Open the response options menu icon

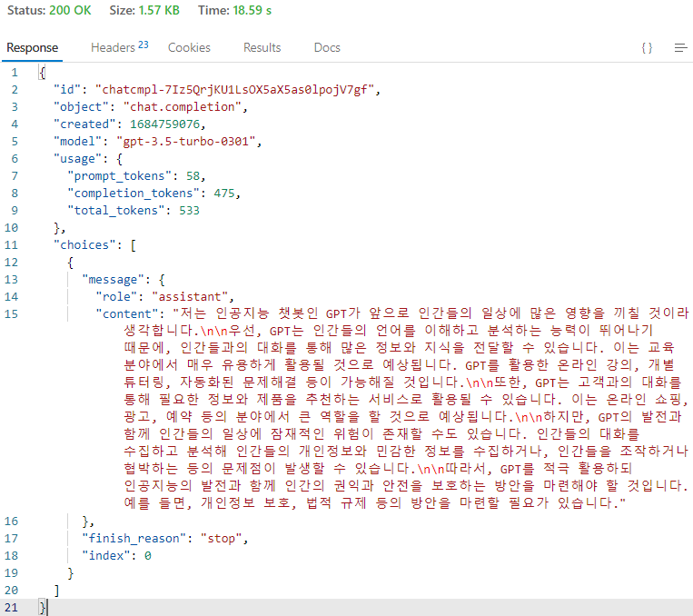coord(680,48)
